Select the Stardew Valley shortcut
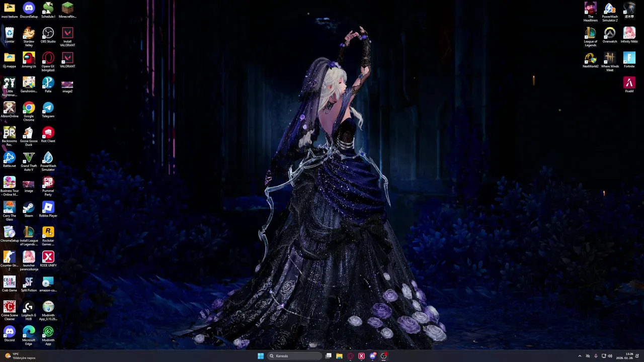 pyautogui.click(x=29, y=37)
